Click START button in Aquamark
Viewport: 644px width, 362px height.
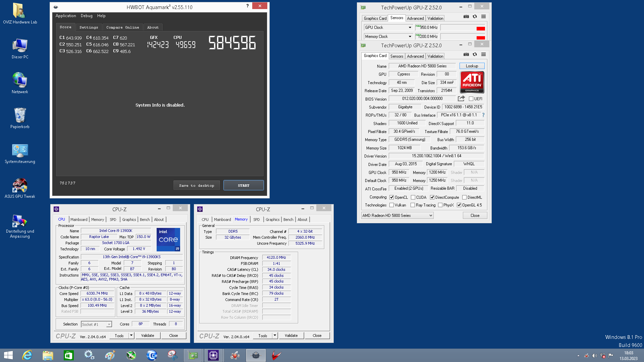click(x=244, y=185)
